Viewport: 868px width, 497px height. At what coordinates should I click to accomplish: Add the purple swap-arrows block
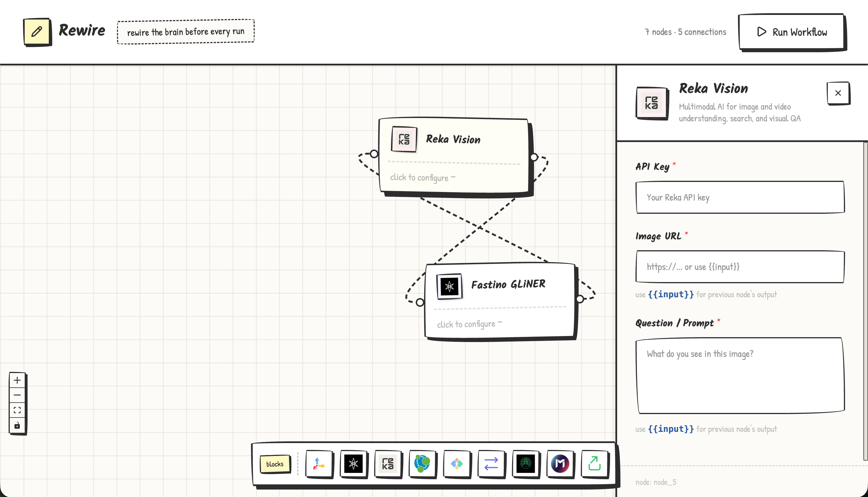[491, 463]
